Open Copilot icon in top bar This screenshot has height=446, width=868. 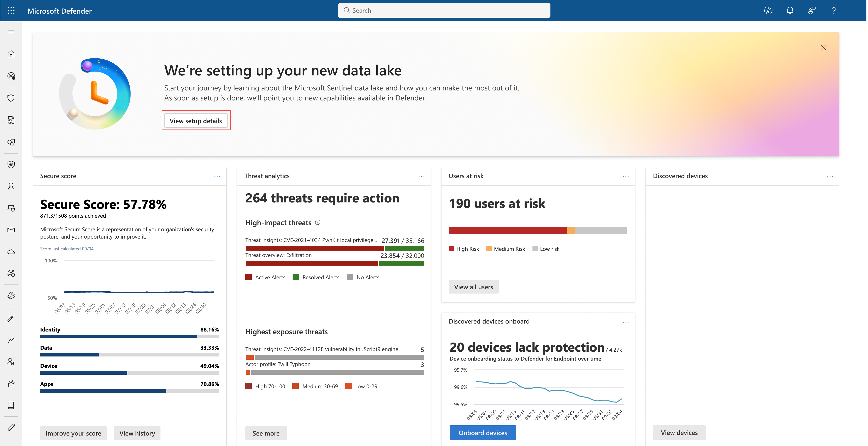click(x=768, y=10)
